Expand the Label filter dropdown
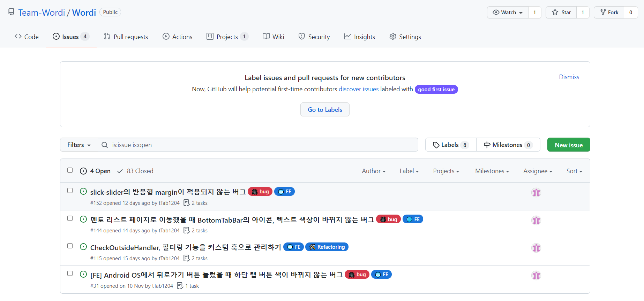This screenshot has width=644, height=301. coord(409,171)
